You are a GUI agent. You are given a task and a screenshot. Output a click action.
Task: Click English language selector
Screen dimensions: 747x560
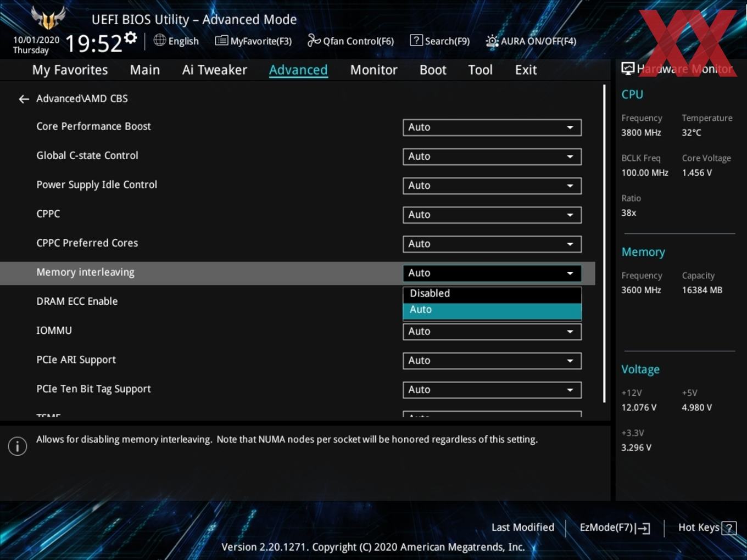coord(183,41)
